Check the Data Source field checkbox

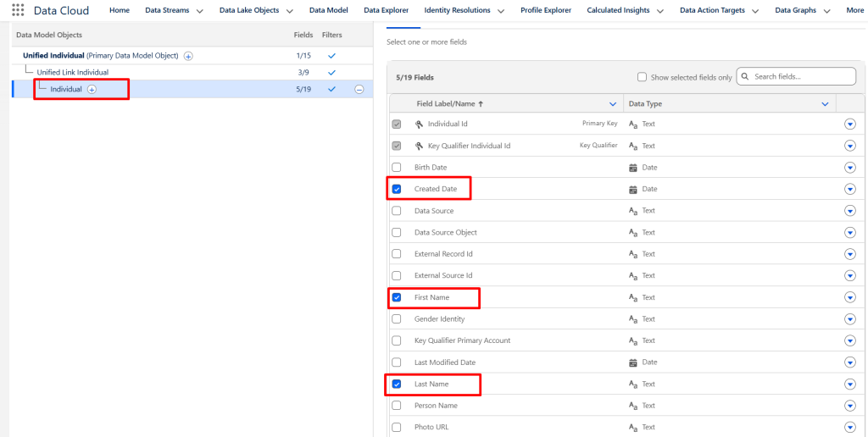397,211
